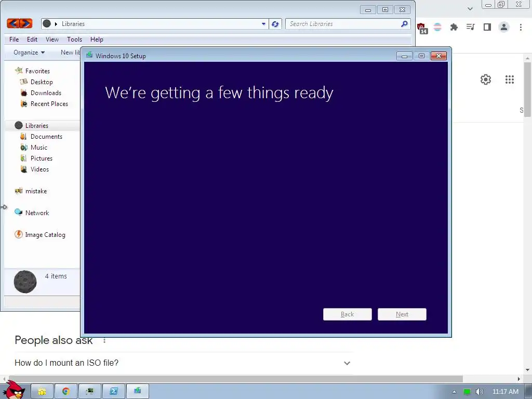Open the Google apps grid

pos(509,79)
